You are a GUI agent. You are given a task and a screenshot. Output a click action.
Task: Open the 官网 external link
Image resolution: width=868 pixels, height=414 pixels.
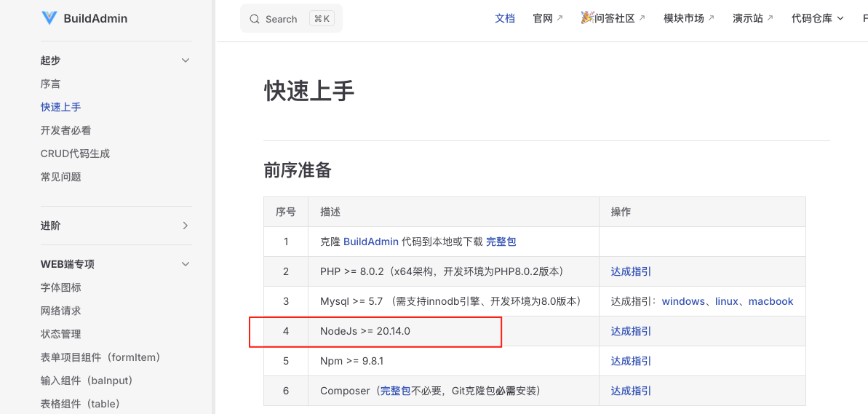(x=548, y=18)
